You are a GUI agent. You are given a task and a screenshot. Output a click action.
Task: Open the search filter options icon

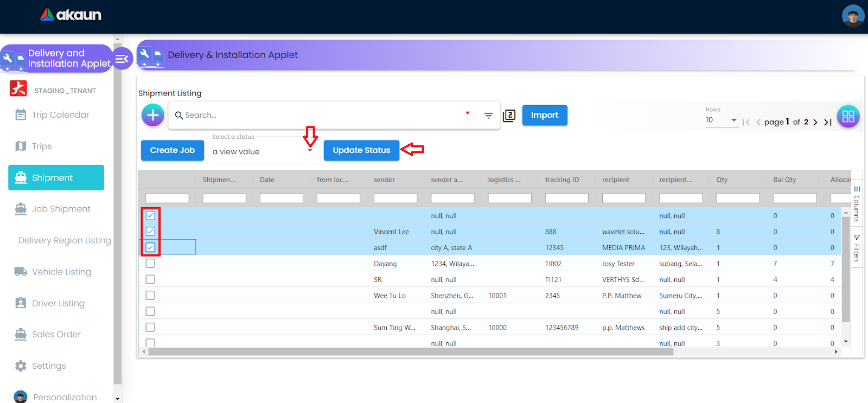pyautogui.click(x=488, y=116)
